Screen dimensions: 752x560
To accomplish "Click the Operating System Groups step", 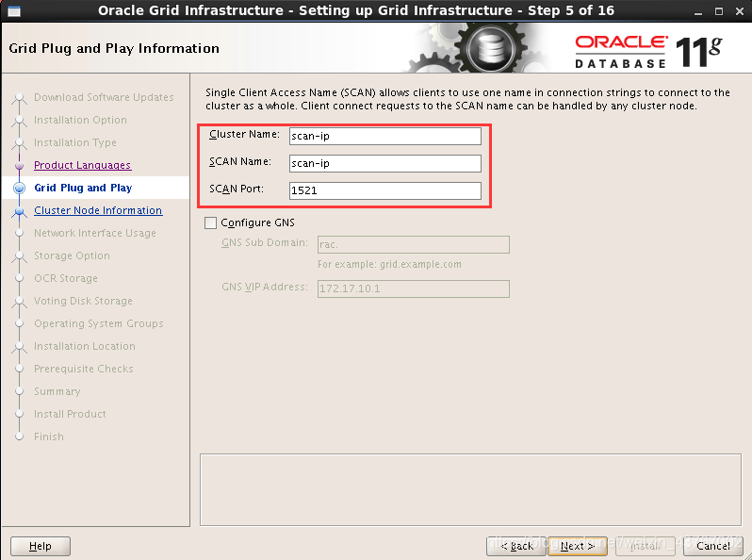I will [99, 323].
